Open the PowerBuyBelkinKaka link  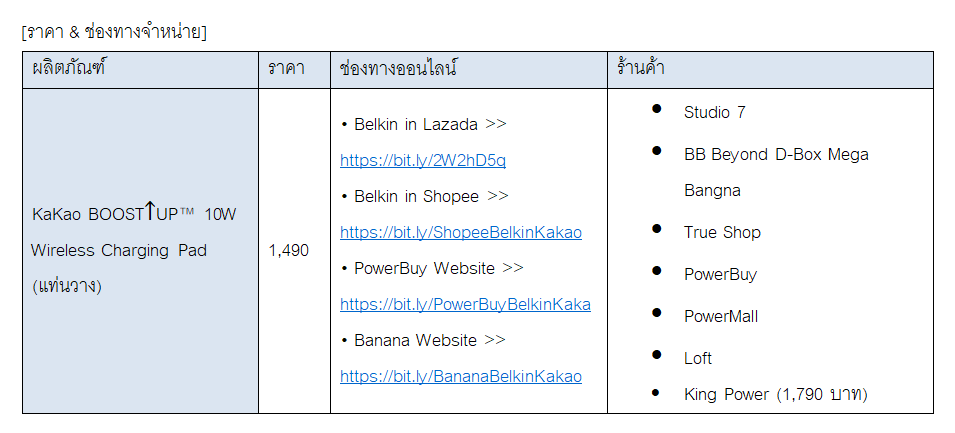tap(465, 305)
